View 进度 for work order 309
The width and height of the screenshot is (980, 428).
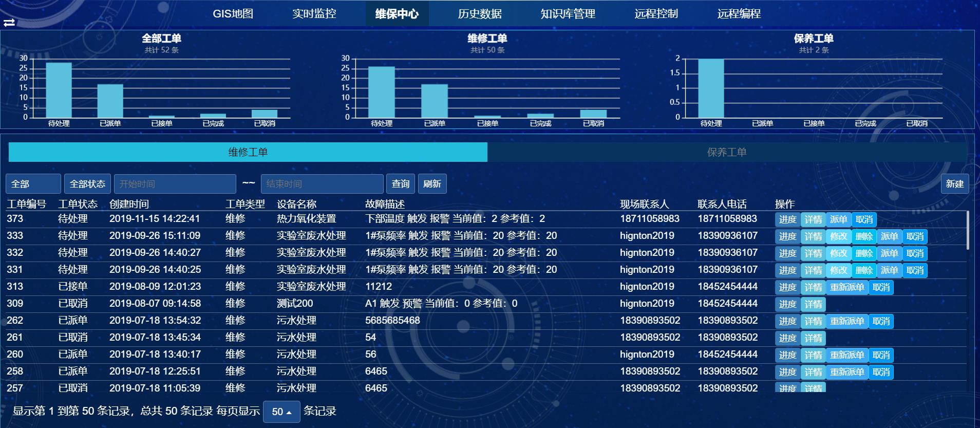point(787,304)
